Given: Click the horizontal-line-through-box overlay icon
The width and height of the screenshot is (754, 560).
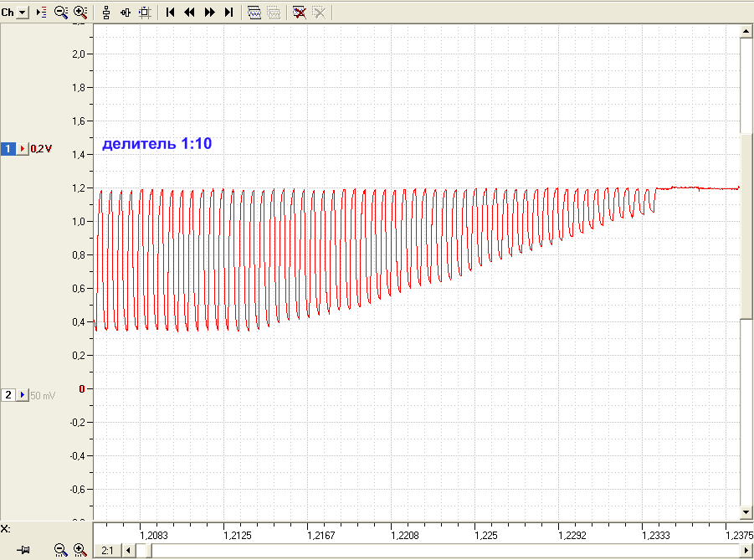Looking at the screenshot, I should click(126, 13).
